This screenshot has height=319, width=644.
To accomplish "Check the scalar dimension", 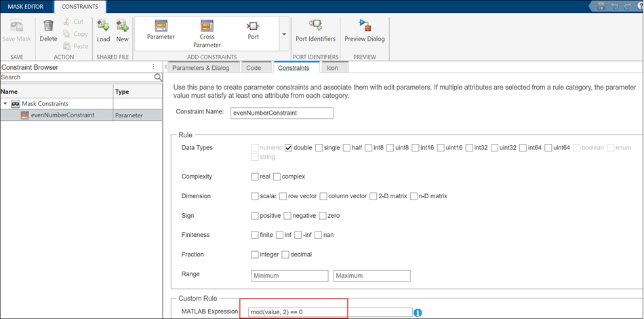I will pos(255,196).
